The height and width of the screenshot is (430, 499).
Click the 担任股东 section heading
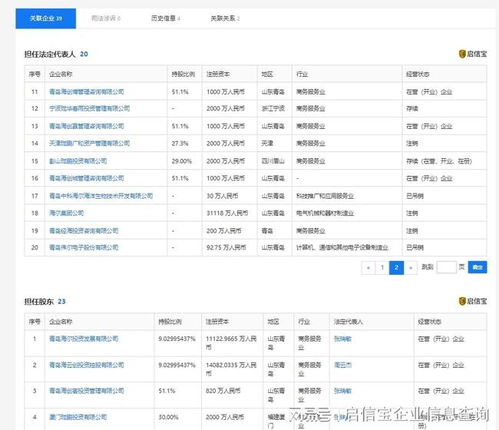pos(39,301)
